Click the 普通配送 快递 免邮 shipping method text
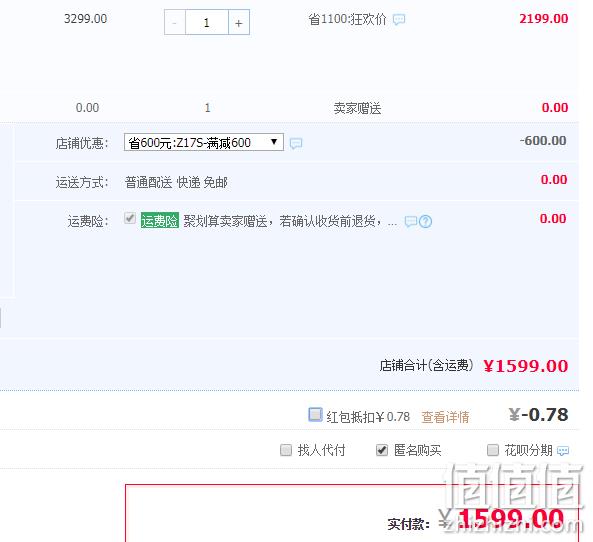 [x=176, y=182]
